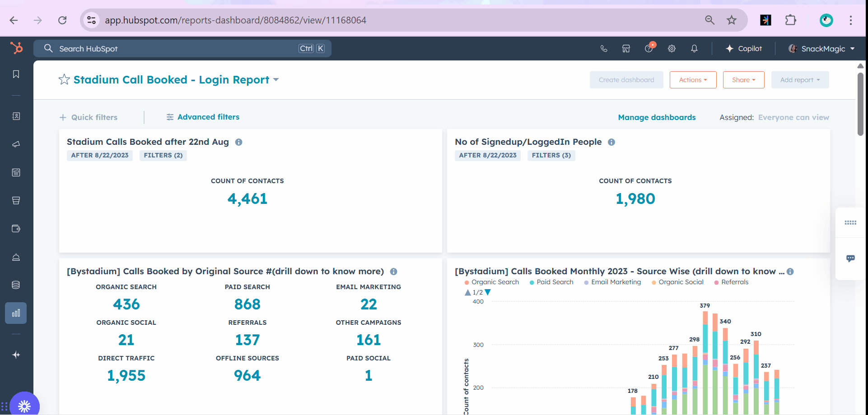The width and height of the screenshot is (868, 415).
Task: Click AFTER 8/22/2023 tag on Stadium Calls report
Action: (100, 155)
